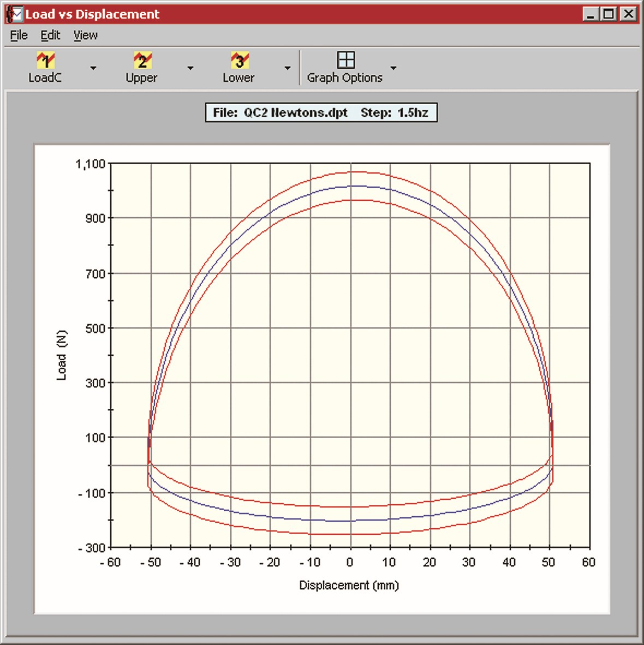Open the Upper dropdown arrow
This screenshot has height=645, width=644.
(190, 68)
